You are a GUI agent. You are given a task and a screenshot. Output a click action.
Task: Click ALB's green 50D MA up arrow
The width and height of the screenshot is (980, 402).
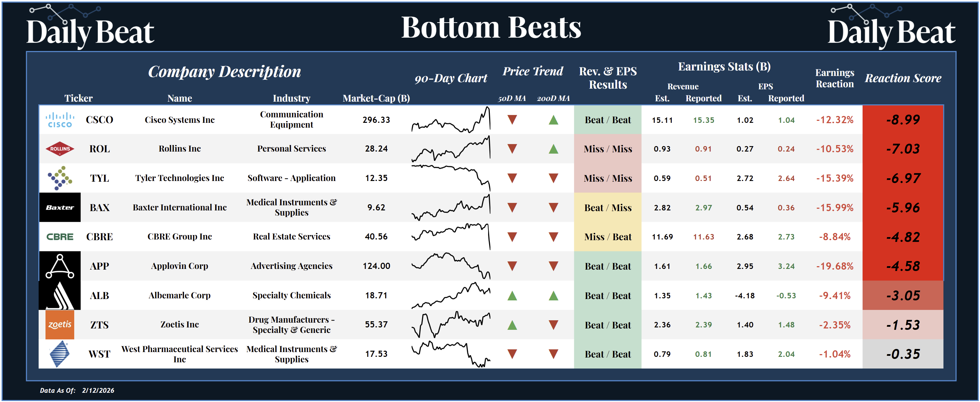[x=512, y=295]
